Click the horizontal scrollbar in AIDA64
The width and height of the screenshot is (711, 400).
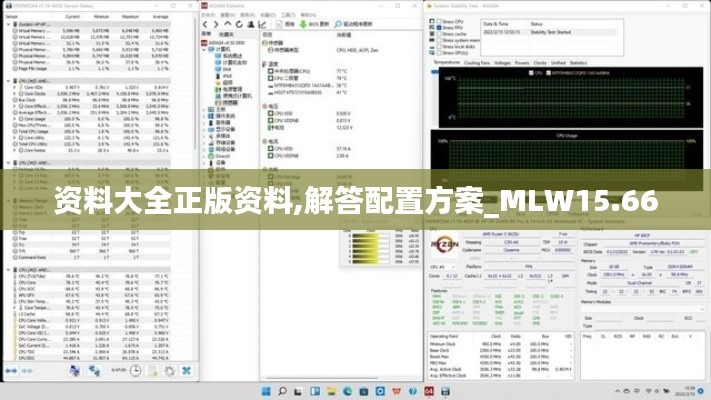(322, 377)
